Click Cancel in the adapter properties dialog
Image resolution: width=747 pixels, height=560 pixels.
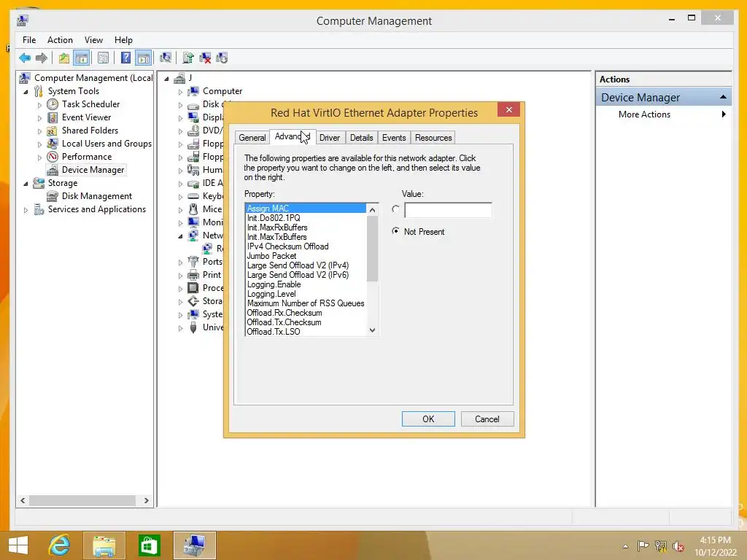[x=487, y=419]
